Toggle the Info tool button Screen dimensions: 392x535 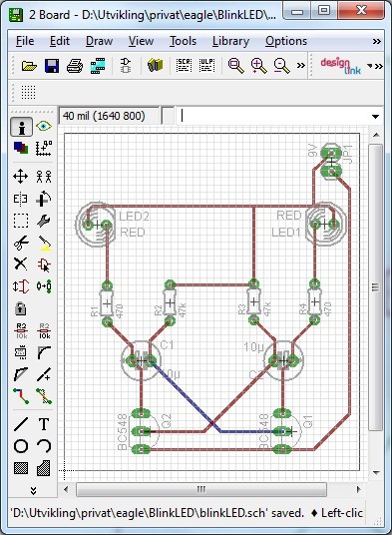coord(22,127)
